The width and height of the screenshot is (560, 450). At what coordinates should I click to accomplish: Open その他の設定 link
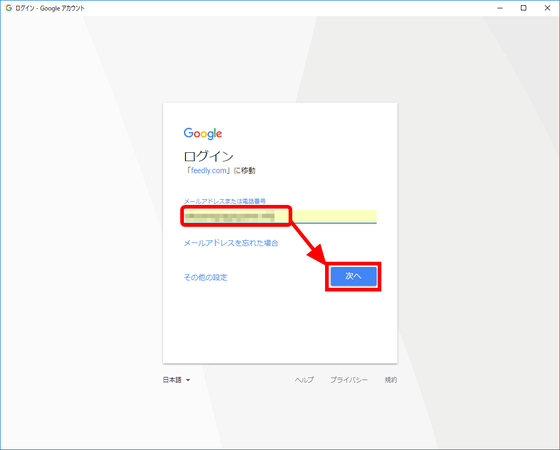(x=205, y=277)
